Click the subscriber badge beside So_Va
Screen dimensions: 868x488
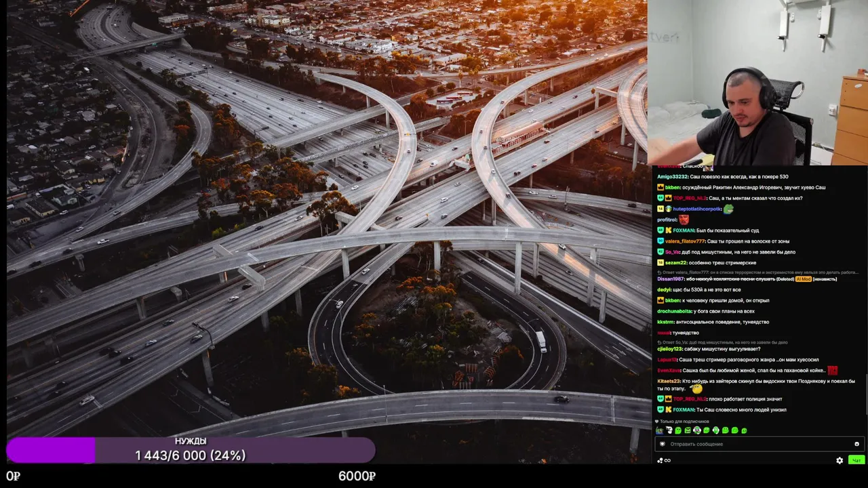pyautogui.click(x=660, y=252)
